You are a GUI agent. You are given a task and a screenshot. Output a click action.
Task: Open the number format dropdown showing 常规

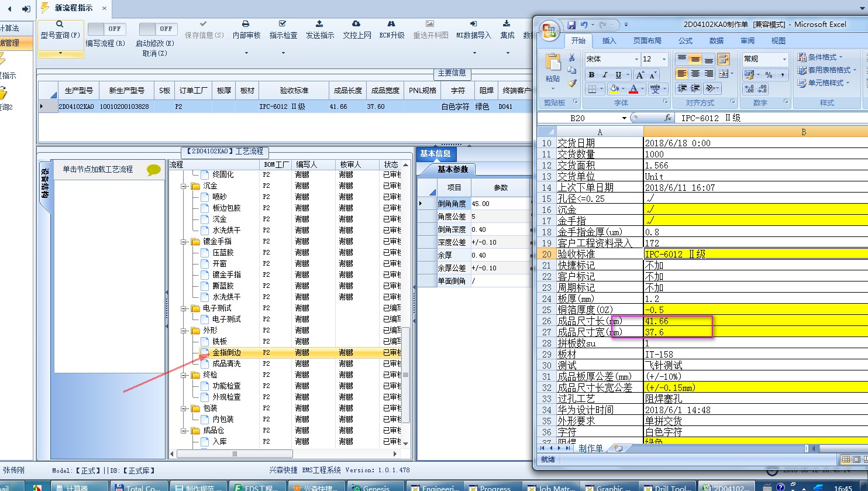[x=784, y=59]
